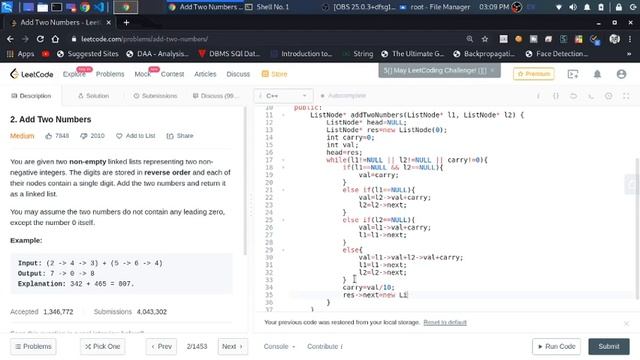This screenshot has width=640, height=360.
Task: Dislike the problem (2010 thumbs down)
Action: pyautogui.click(x=92, y=136)
